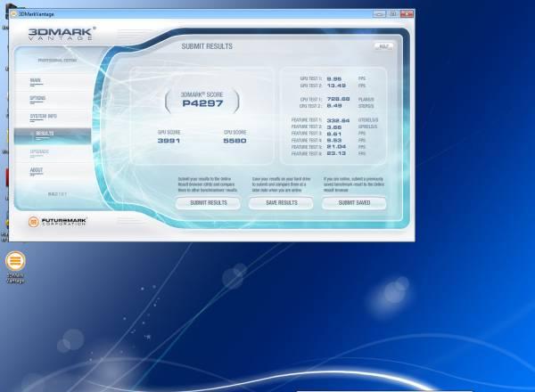Open Help from the results panel
Image resolution: width=535 pixels, height=392 pixels.
(x=383, y=46)
